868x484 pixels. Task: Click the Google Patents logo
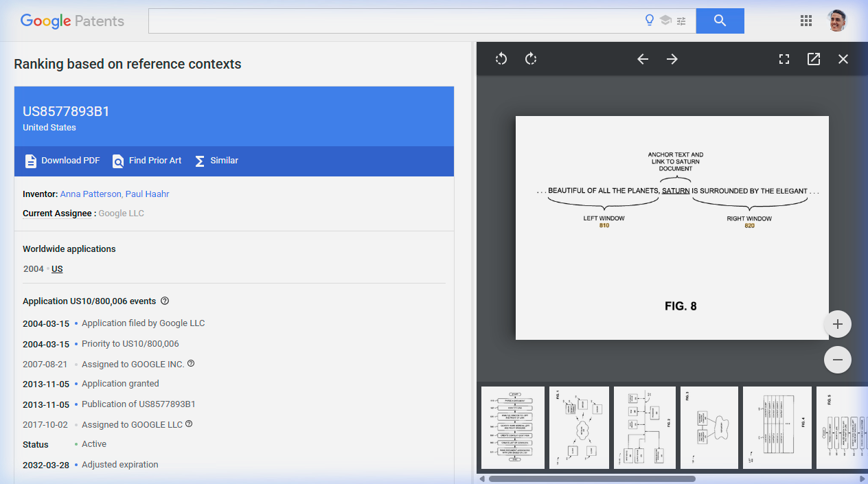72,21
